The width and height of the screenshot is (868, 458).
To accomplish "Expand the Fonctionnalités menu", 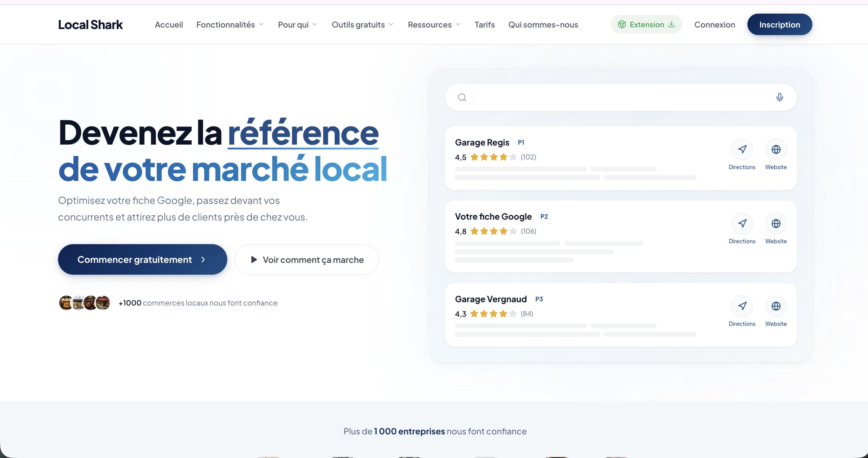I will click(x=230, y=25).
